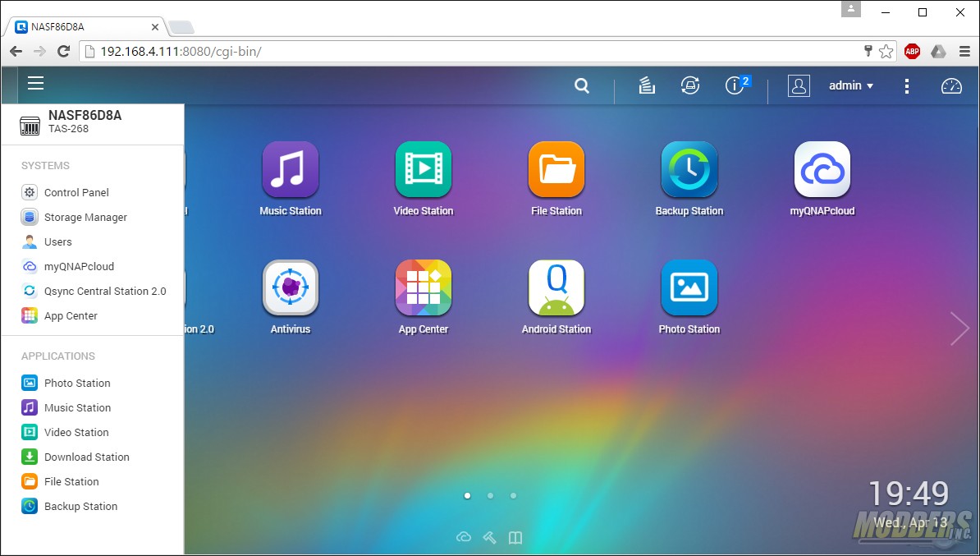This screenshot has width=980, height=556.
Task: Open Chrome browser menu
Action: click(x=964, y=51)
